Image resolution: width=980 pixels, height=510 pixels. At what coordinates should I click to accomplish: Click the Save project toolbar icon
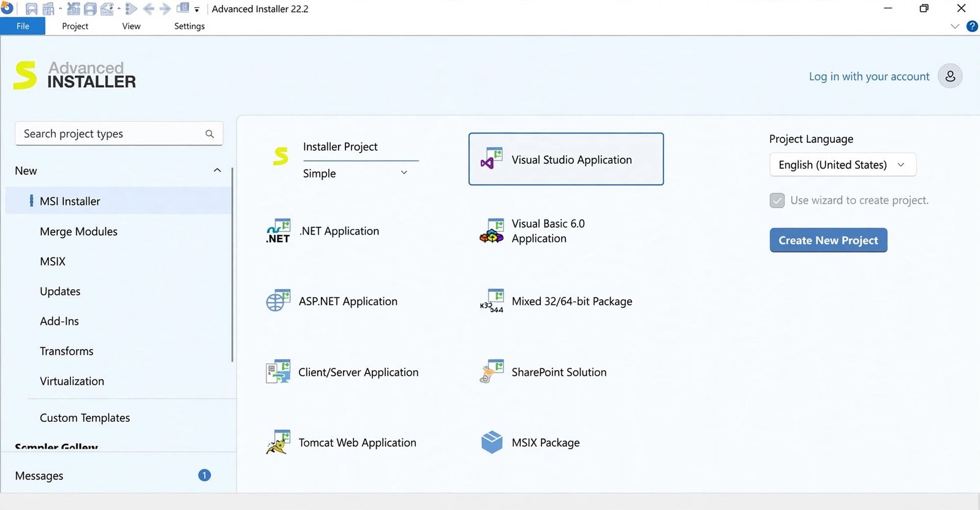tap(31, 9)
